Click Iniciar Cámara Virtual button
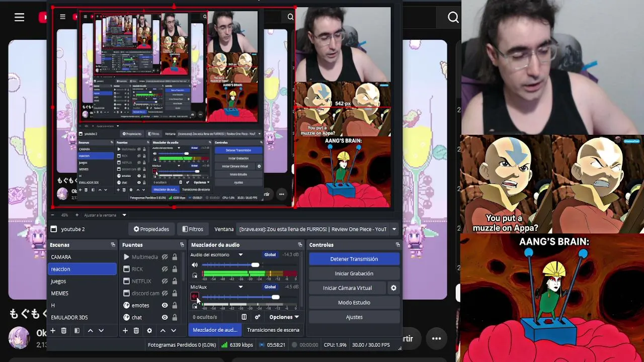This screenshot has width=644, height=362. [x=348, y=288]
